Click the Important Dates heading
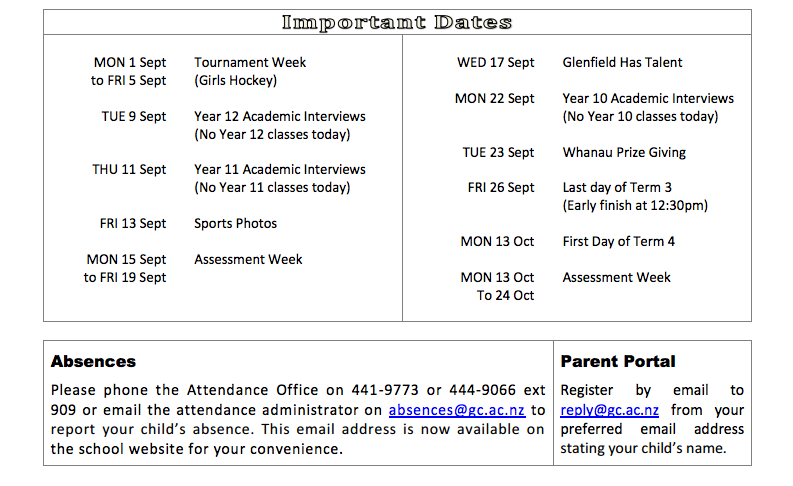Screen dimensions: 793x486 (397, 22)
